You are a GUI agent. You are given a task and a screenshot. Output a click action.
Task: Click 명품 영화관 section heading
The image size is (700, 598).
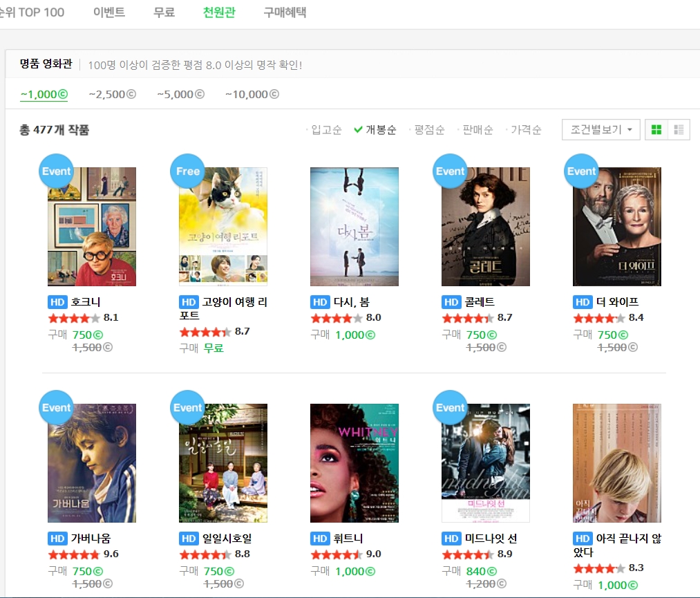pos(46,64)
